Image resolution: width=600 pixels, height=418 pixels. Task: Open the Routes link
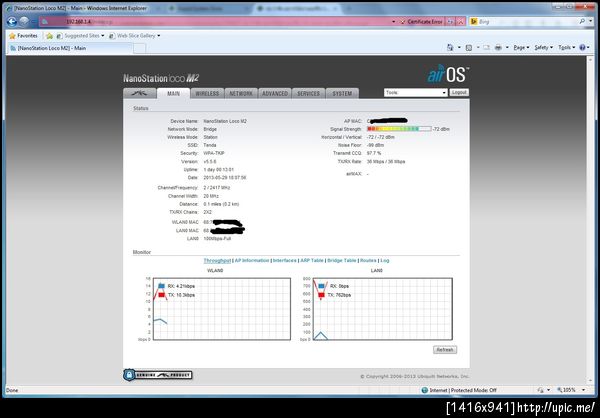tap(368, 260)
